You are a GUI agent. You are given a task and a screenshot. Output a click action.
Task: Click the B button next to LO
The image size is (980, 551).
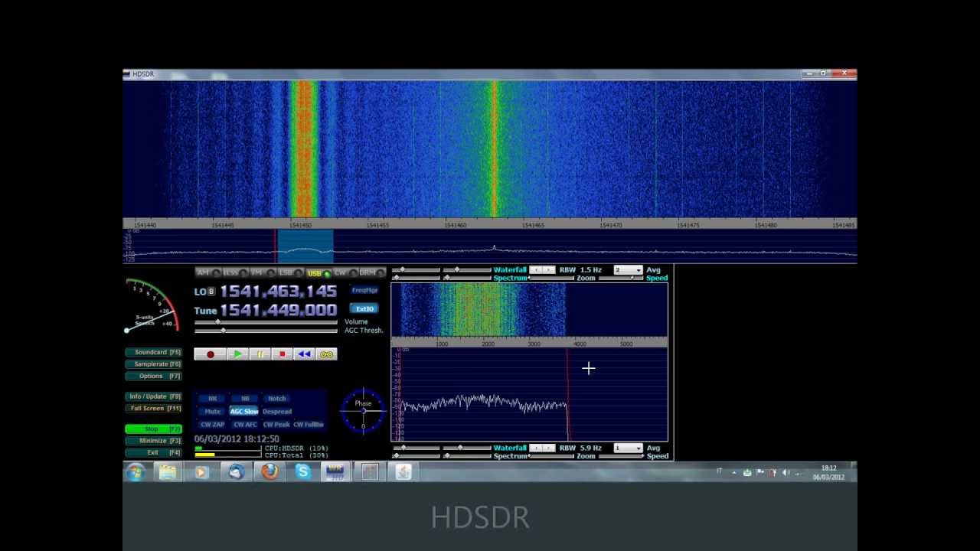pos(212,292)
